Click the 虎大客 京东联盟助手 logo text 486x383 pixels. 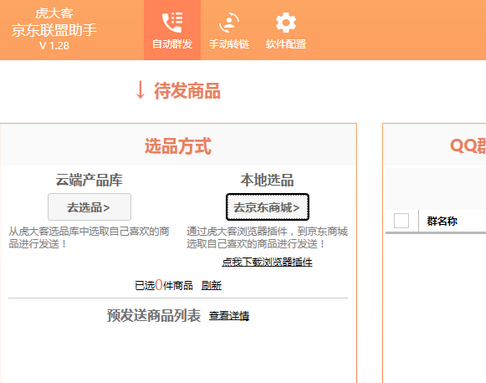pyautogui.click(x=54, y=23)
